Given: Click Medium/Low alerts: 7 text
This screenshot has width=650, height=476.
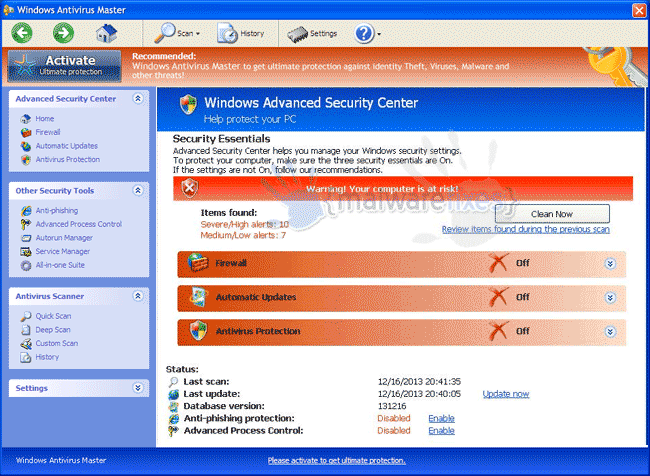Looking at the screenshot, I should [243, 236].
